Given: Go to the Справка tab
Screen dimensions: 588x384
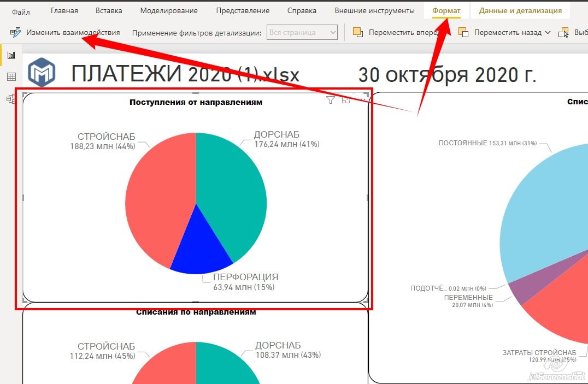Looking at the screenshot, I should 302,11.
